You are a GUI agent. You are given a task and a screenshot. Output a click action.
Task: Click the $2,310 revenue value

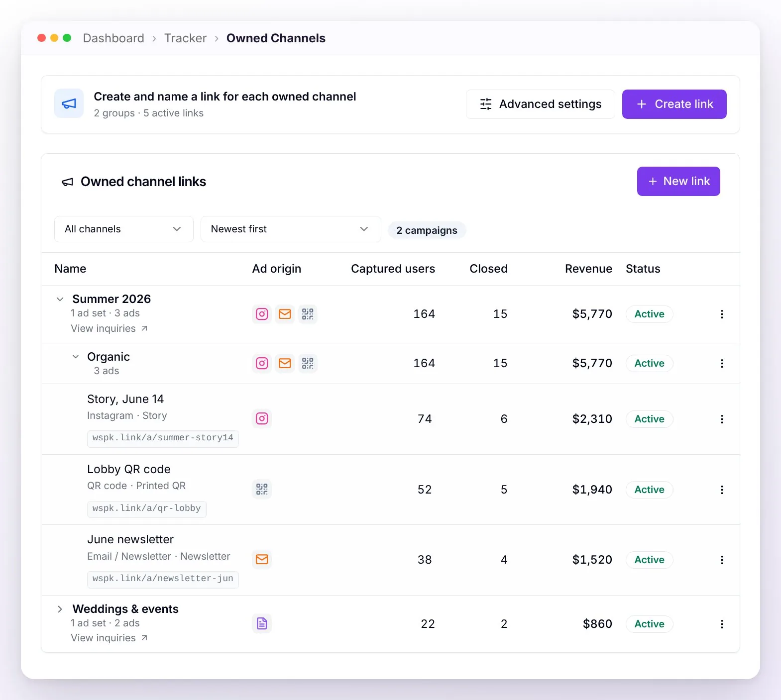click(x=592, y=419)
